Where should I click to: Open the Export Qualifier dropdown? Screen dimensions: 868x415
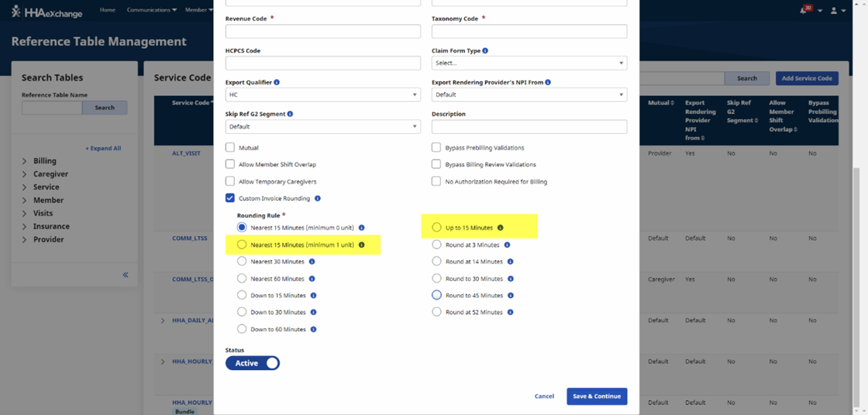[322, 94]
